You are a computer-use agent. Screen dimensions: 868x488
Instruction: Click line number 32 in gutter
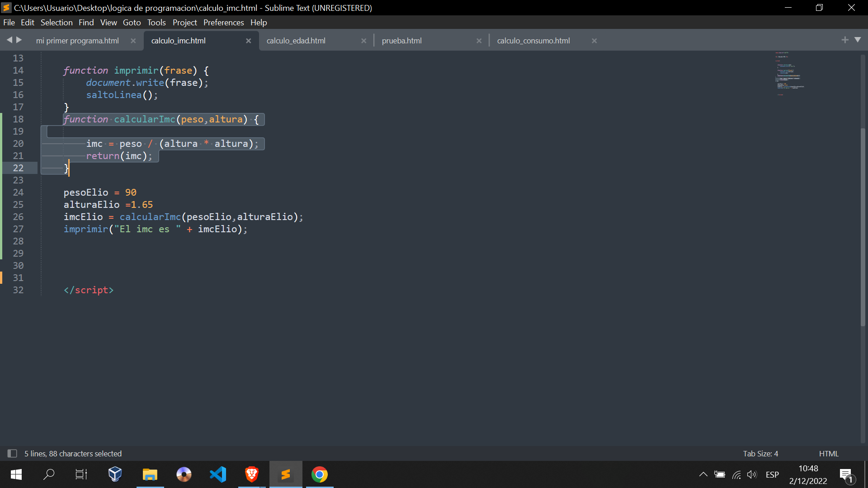tap(18, 290)
